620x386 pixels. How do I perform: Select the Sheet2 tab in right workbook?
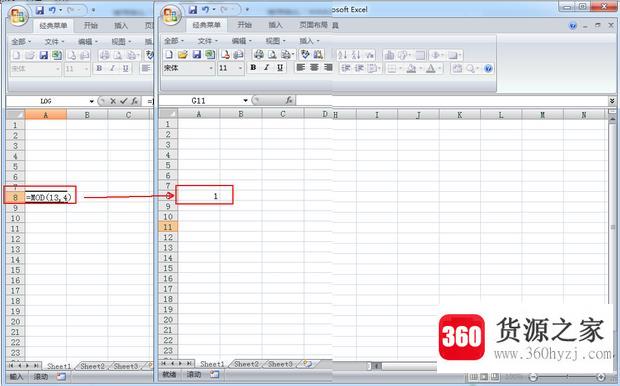point(246,363)
